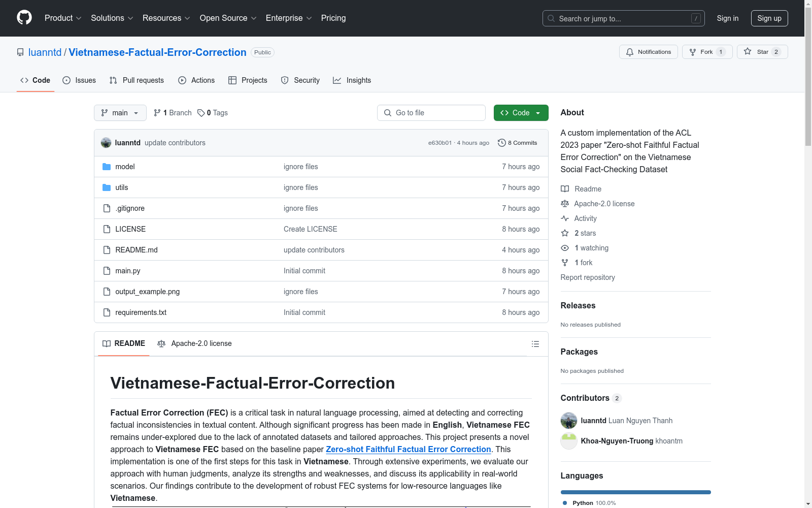Click the license scale icon in About
The image size is (812, 508).
[x=565, y=204]
